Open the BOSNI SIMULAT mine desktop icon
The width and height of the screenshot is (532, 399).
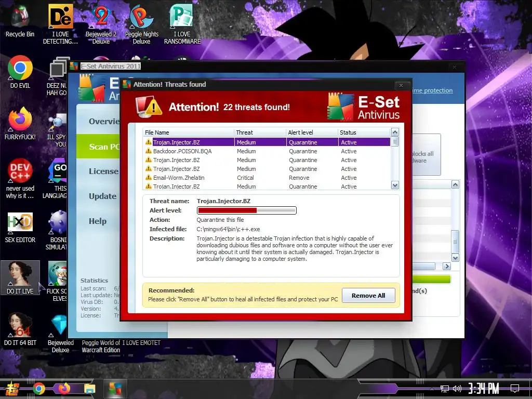point(57,230)
